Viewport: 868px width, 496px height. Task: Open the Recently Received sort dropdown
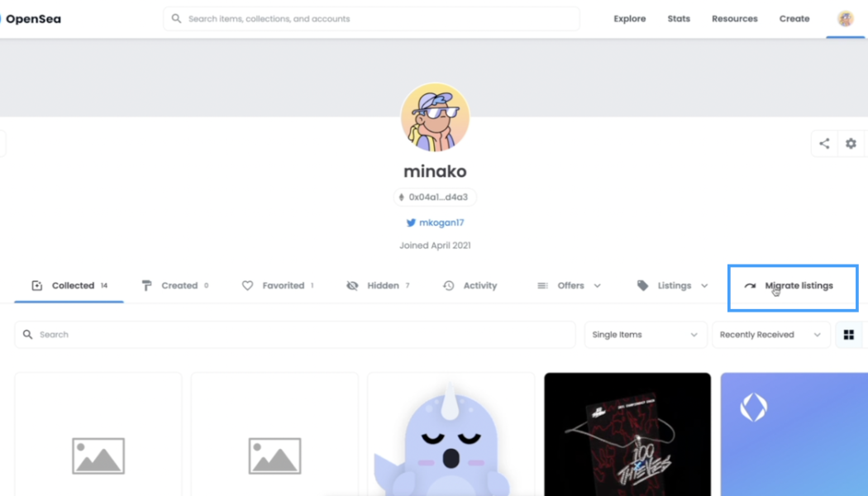click(771, 334)
